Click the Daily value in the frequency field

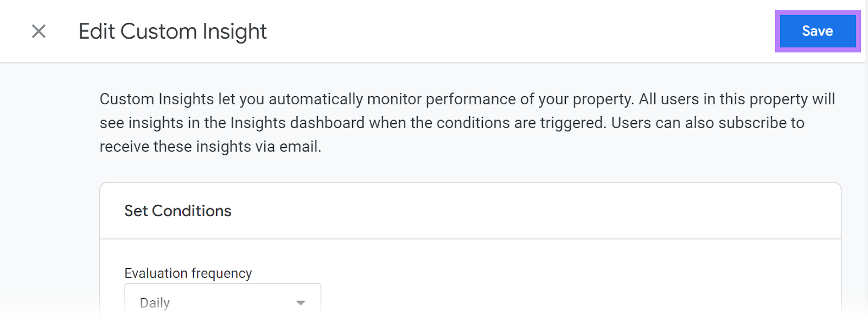[156, 303]
